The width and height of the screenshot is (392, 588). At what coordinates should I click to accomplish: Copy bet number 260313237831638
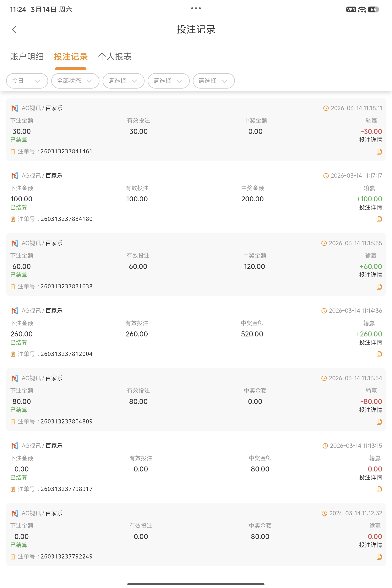click(x=379, y=286)
